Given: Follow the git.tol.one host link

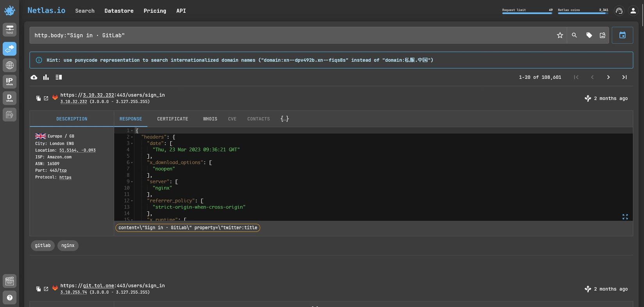Looking at the screenshot, I should pyautogui.click(x=99, y=286).
